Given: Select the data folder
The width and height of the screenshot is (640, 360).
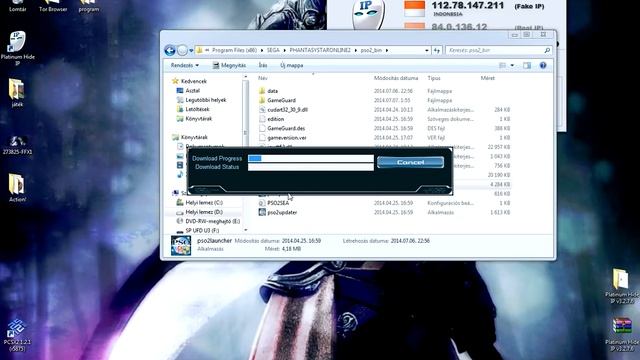Looking at the screenshot, I should (x=273, y=91).
